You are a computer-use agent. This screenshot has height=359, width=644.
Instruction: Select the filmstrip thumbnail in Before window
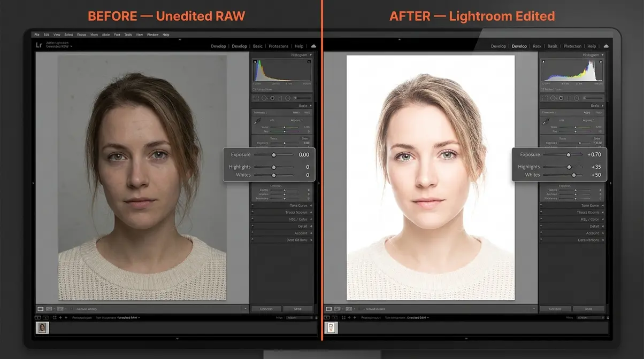click(x=42, y=327)
